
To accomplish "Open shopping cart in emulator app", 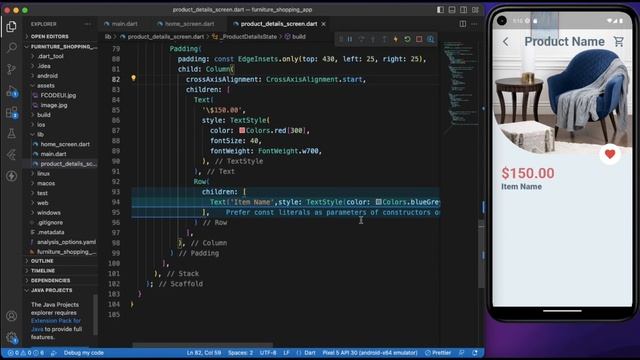I will coord(619,41).
